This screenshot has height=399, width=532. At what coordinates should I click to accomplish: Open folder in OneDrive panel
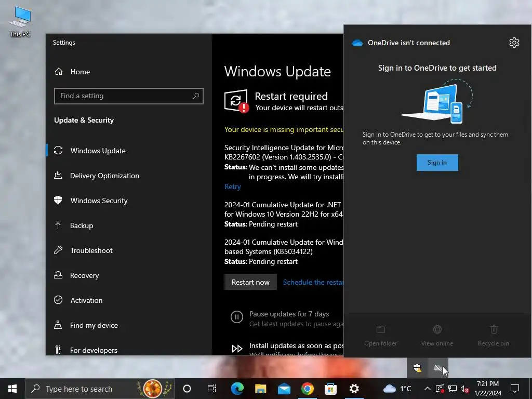(x=380, y=336)
